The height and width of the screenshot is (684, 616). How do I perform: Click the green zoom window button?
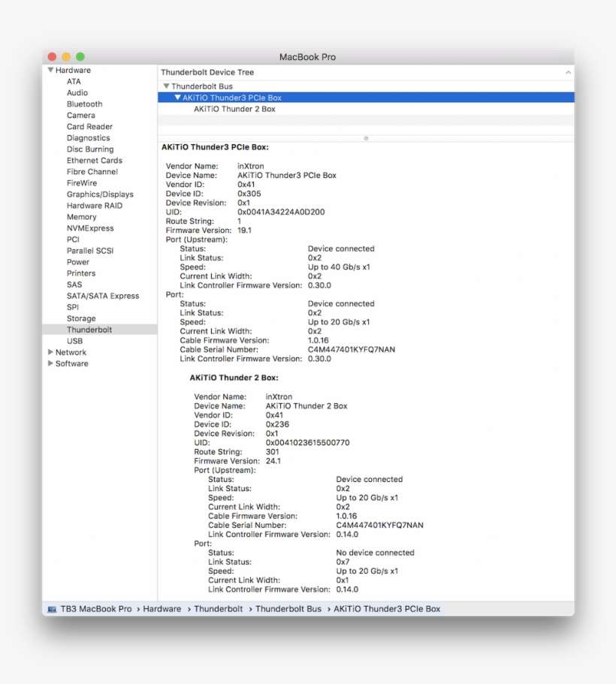[x=80, y=57]
